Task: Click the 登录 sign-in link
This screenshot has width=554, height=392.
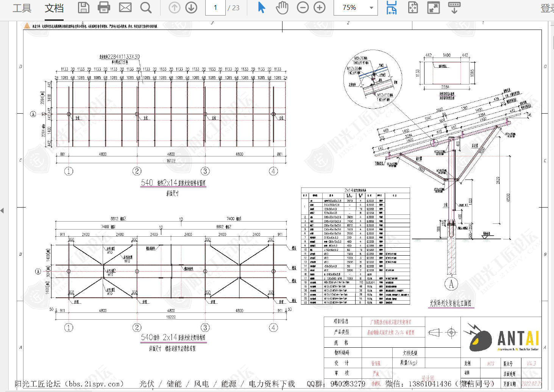Action: [x=547, y=8]
